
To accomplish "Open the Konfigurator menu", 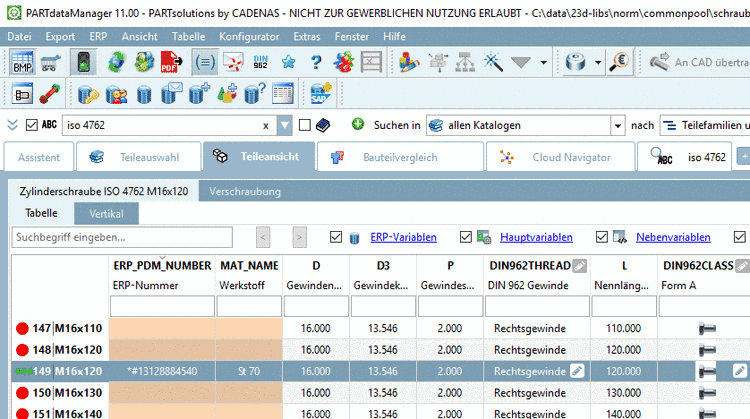I will 249,35.
